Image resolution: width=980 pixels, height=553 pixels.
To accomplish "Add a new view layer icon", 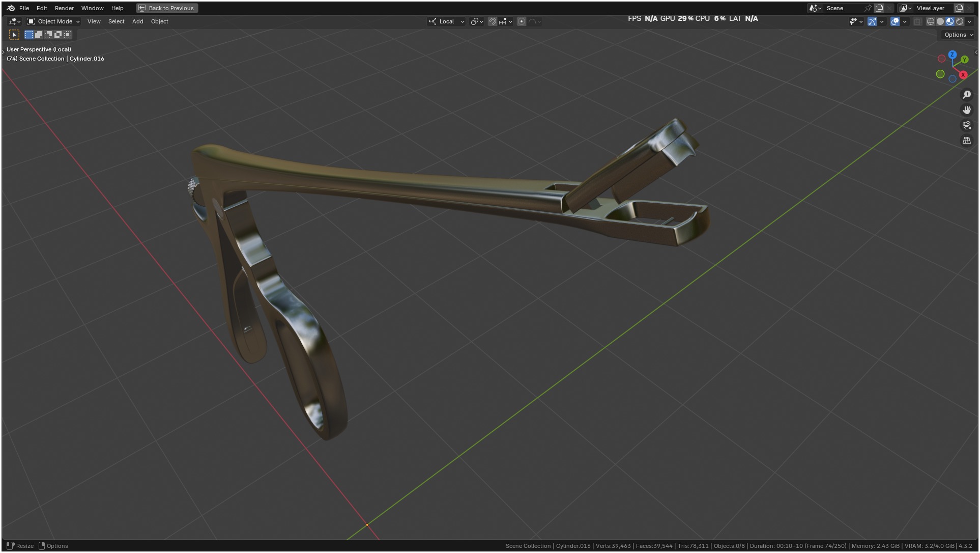I will (x=959, y=8).
